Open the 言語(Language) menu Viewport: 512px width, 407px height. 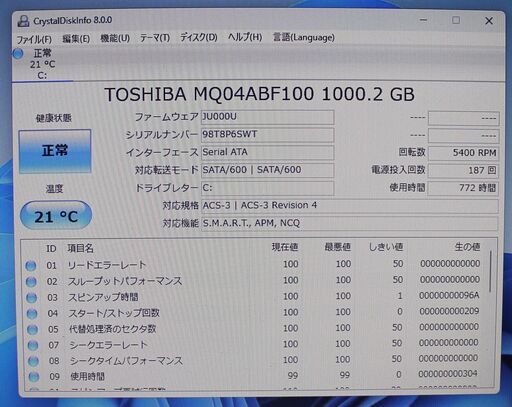click(304, 37)
